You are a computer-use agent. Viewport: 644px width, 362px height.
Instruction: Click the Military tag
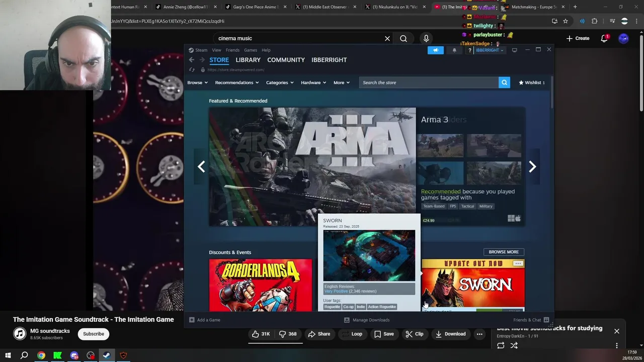tap(486, 206)
